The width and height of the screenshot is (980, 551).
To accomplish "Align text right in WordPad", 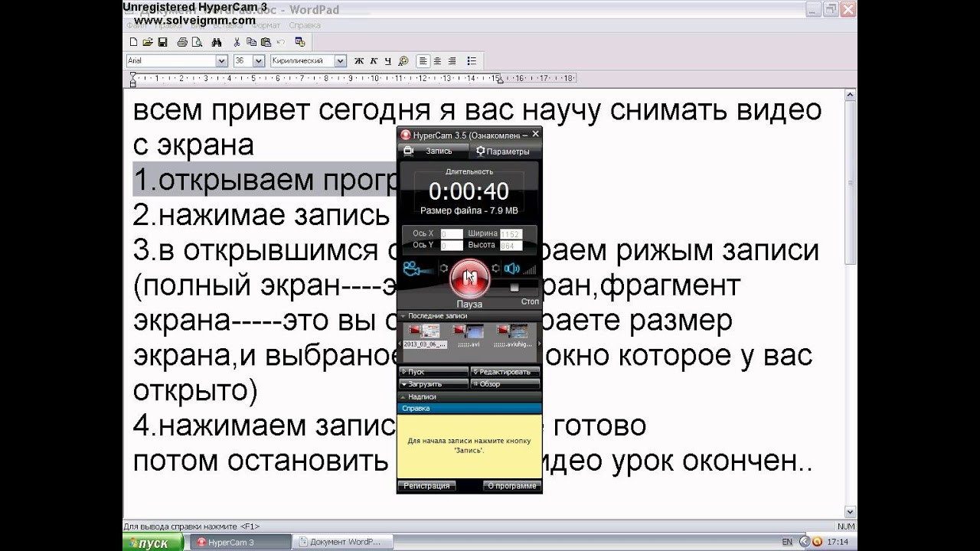I will (x=452, y=60).
